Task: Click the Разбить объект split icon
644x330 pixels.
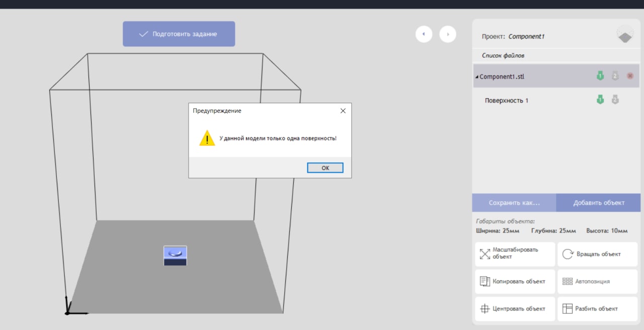Action: [568, 308]
